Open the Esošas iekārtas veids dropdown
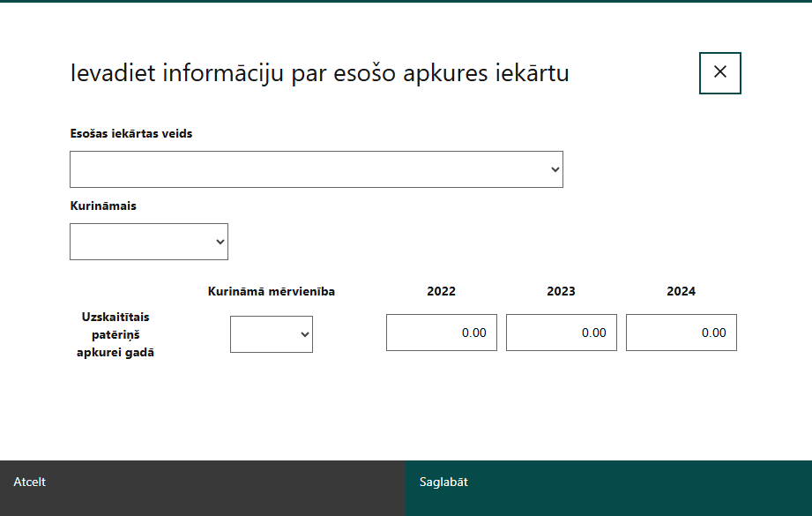 coord(317,169)
